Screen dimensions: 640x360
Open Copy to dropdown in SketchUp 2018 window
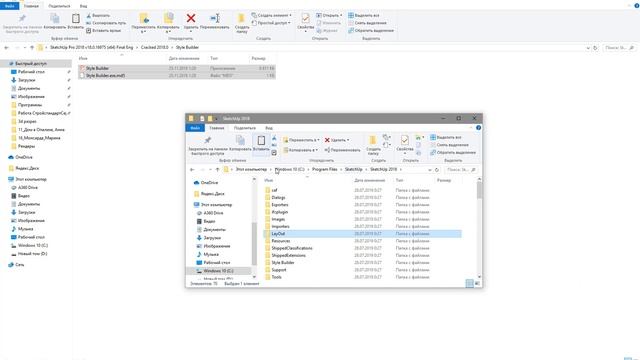coord(300,150)
